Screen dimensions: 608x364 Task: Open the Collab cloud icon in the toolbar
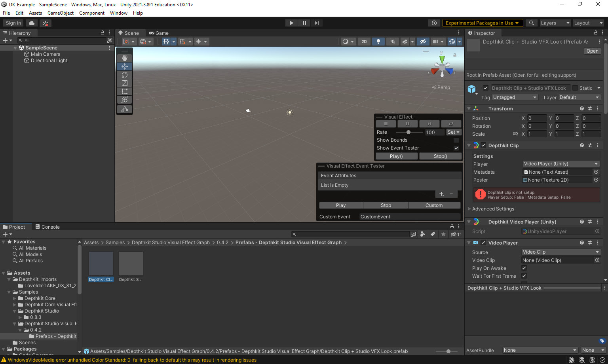tap(32, 23)
